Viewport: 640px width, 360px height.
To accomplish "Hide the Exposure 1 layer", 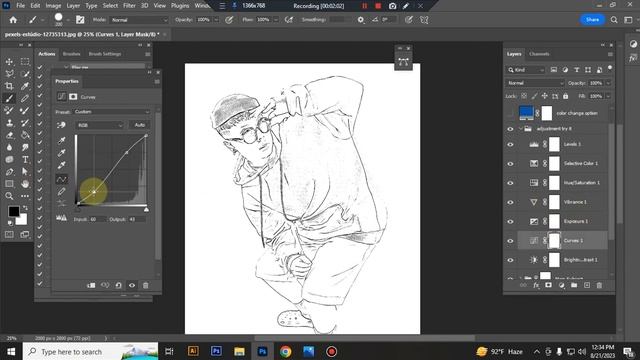I will tap(510, 221).
